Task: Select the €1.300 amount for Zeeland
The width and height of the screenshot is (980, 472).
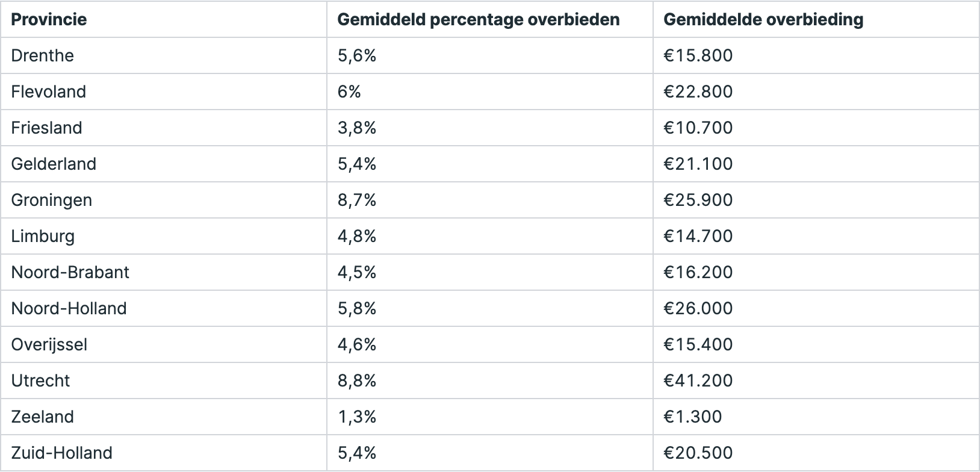Action: coord(693,417)
